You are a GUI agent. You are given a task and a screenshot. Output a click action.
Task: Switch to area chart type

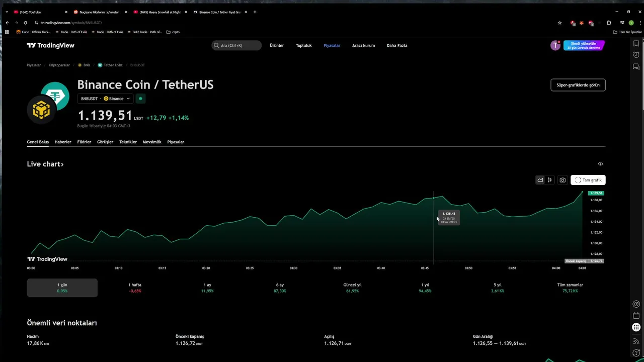tap(540, 180)
